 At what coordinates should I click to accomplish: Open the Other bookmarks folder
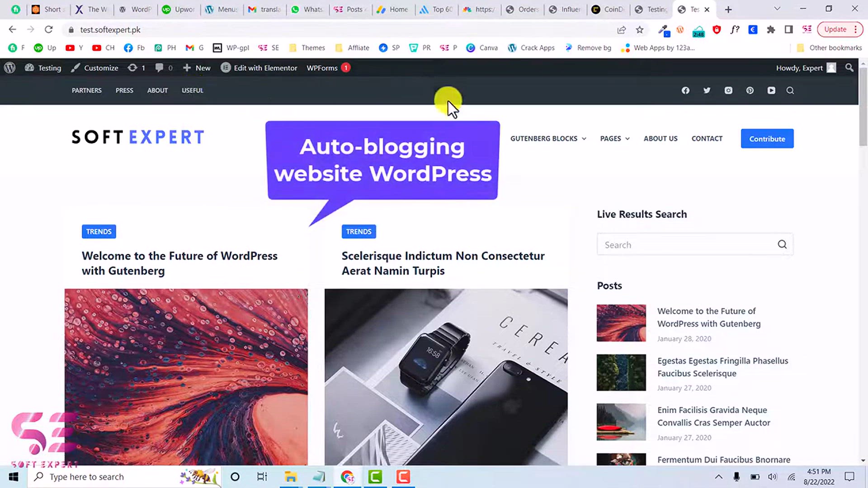pos(829,48)
